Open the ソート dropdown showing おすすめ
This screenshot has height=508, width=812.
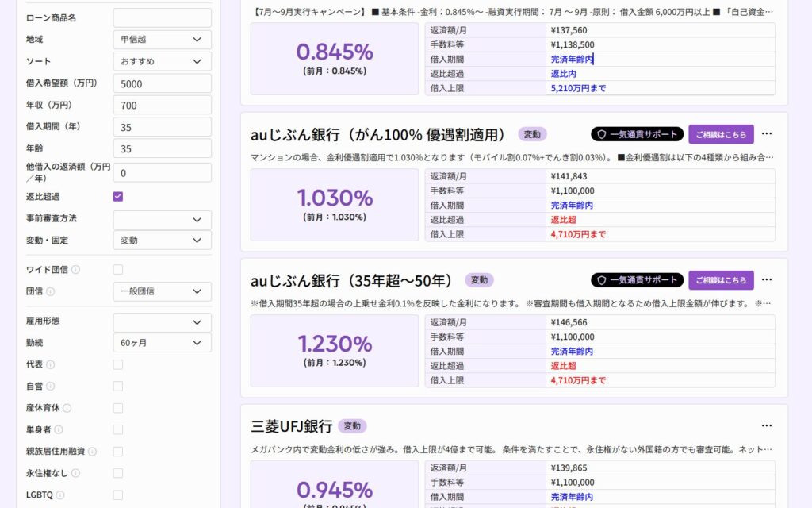pyautogui.click(x=162, y=61)
